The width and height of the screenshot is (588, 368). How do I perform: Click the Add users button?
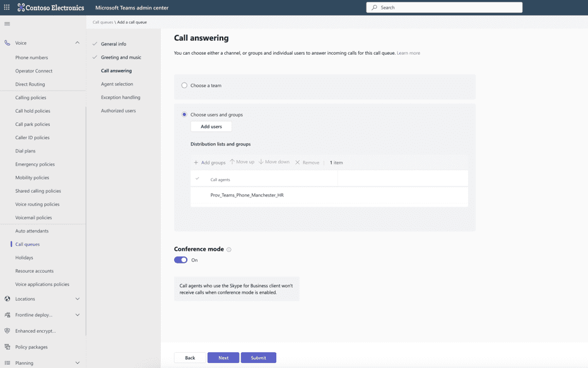pyautogui.click(x=211, y=127)
